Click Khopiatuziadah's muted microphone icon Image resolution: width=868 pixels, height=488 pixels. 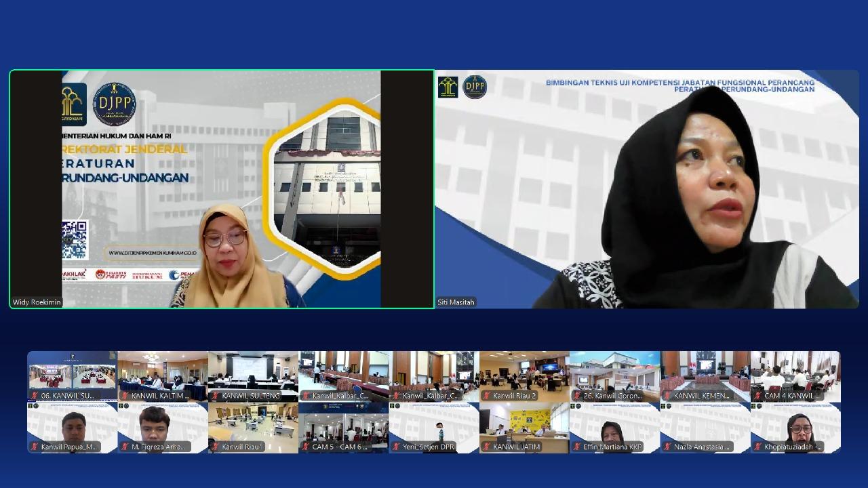tap(757, 447)
